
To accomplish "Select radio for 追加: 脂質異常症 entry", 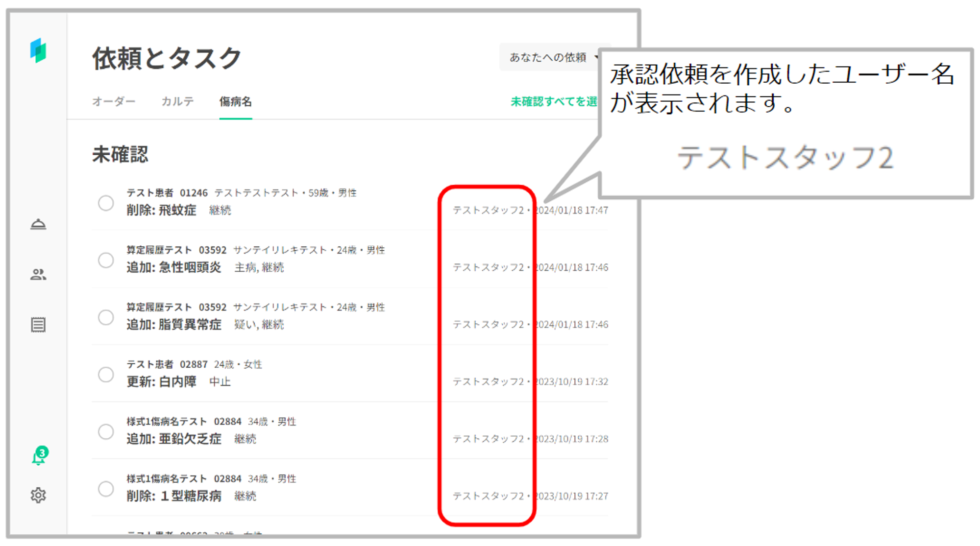I will coord(106,317).
